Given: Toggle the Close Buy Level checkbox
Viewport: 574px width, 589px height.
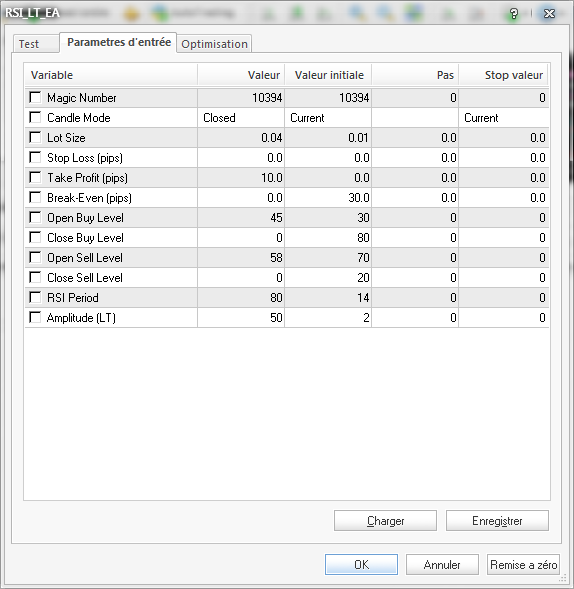Looking at the screenshot, I should 35,237.
